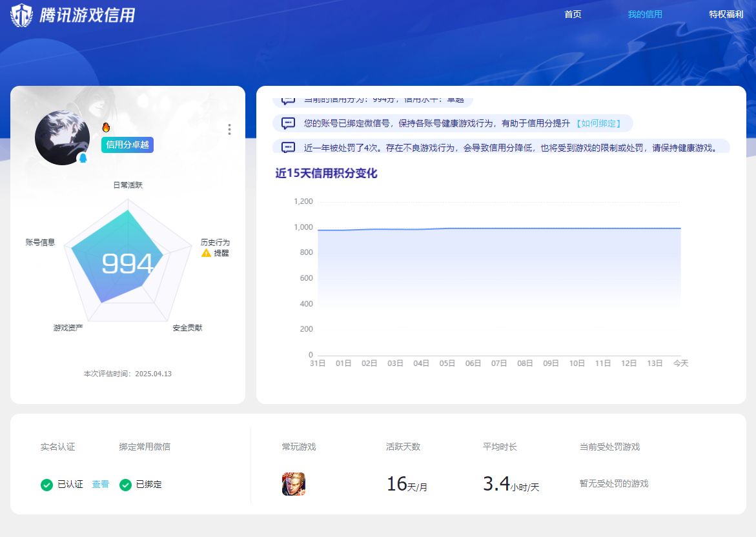The image size is (756, 537).
Task: Click the yellow warning triangle icon
Action: tap(207, 253)
